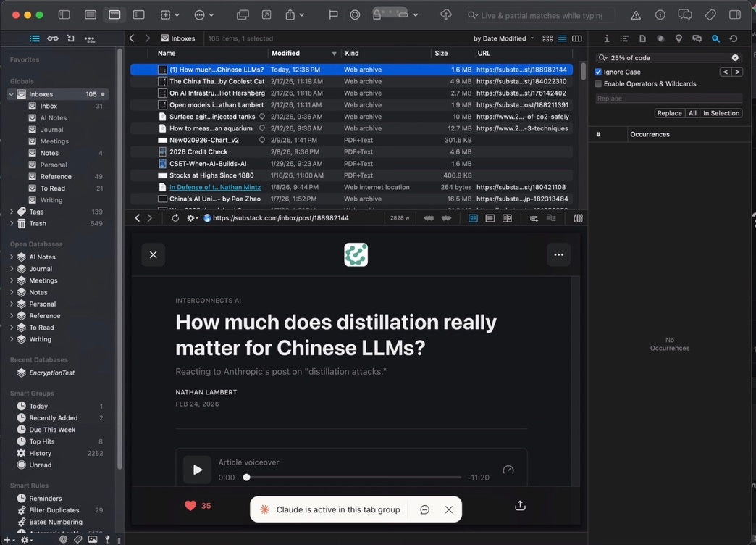Open the search inspector magnifier tab
Viewport: 756px width, 545px height.
pos(715,38)
